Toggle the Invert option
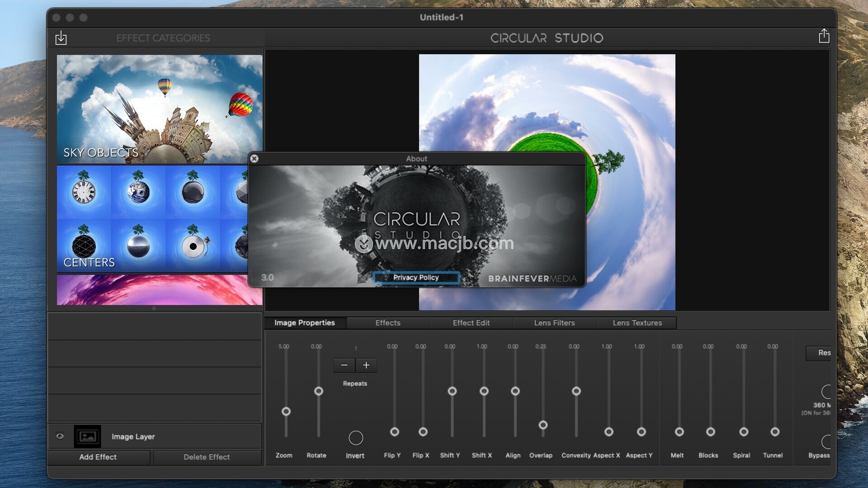 coord(356,437)
